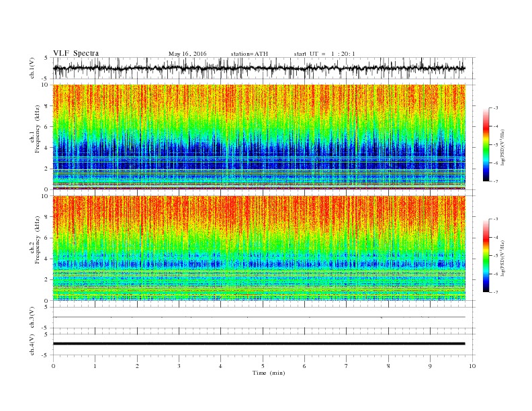Click the time axis tick label '9'
532x411 pixels.
coord(430,366)
